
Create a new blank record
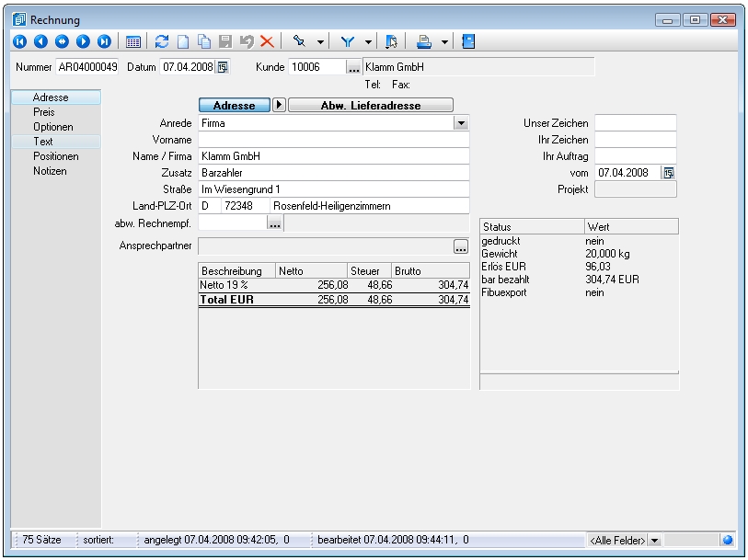[x=183, y=41]
